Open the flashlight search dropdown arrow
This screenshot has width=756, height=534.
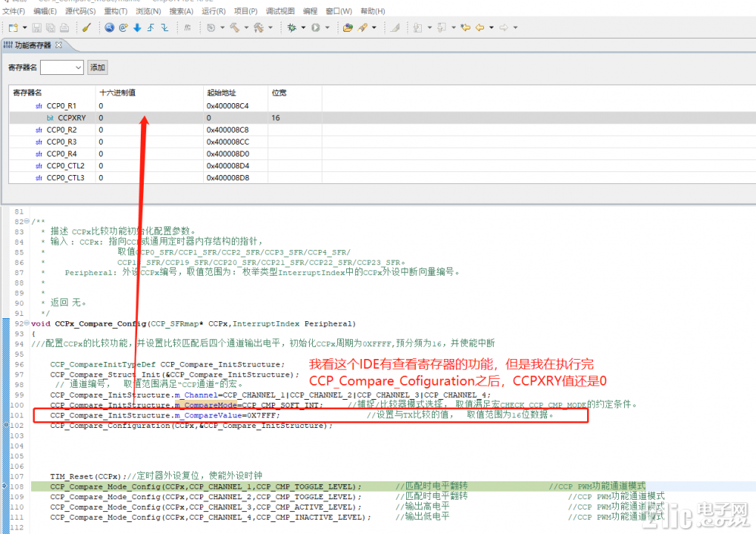374,28
